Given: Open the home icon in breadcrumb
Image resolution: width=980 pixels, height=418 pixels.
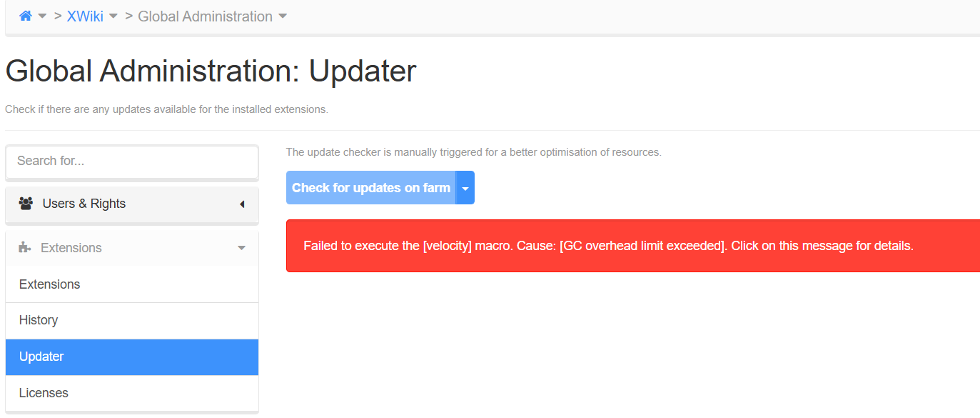Looking at the screenshot, I should [26, 16].
